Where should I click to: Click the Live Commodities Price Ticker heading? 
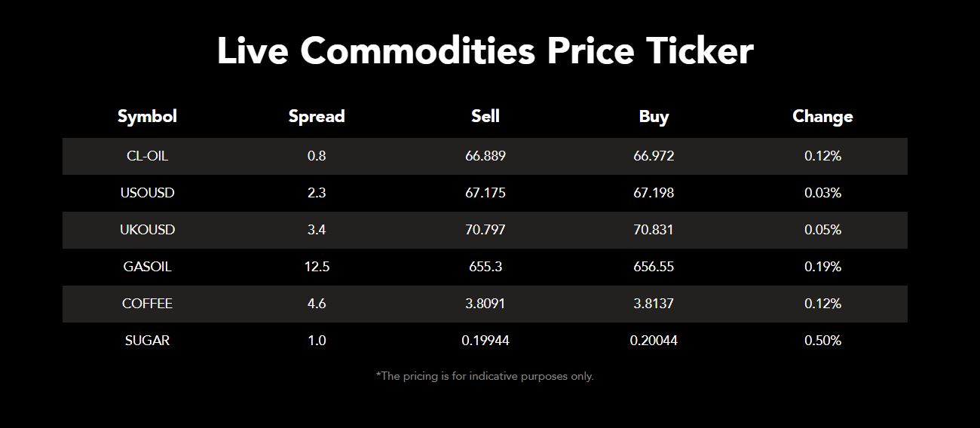pos(485,51)
